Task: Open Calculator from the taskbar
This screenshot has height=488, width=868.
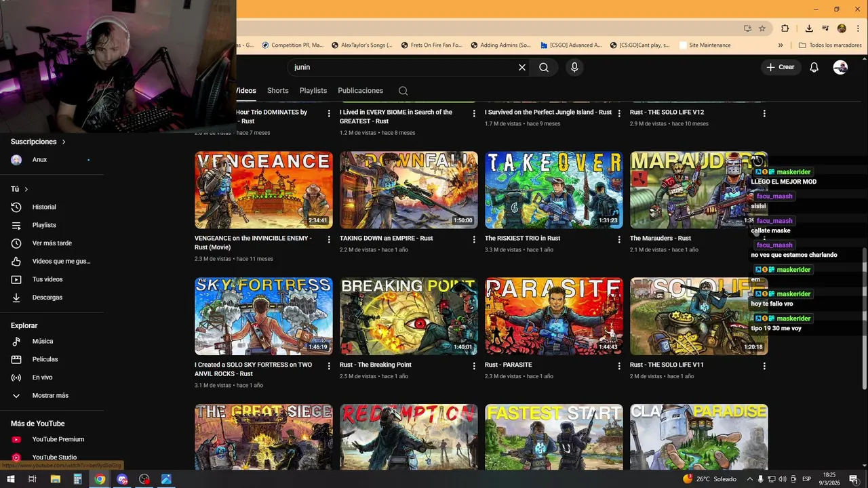Action: point(77,479)
